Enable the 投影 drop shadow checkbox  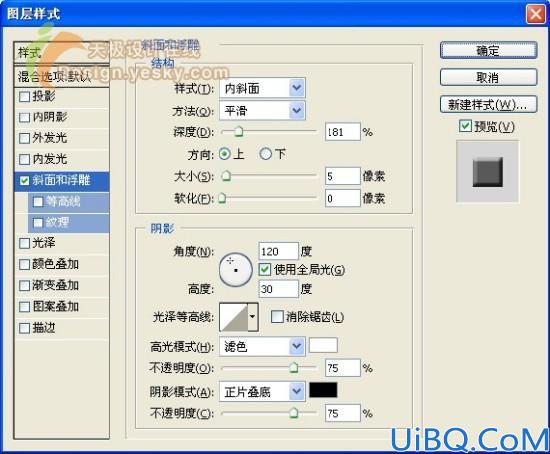24,96
